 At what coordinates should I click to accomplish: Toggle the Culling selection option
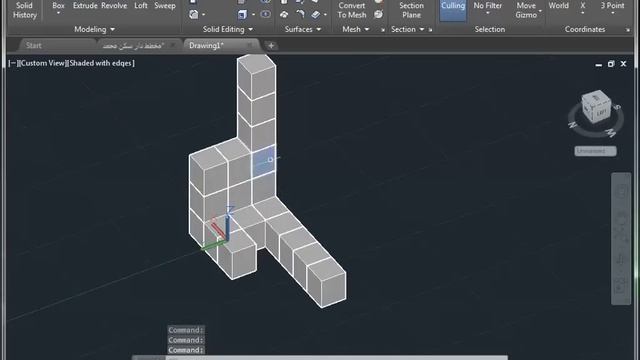453,10
